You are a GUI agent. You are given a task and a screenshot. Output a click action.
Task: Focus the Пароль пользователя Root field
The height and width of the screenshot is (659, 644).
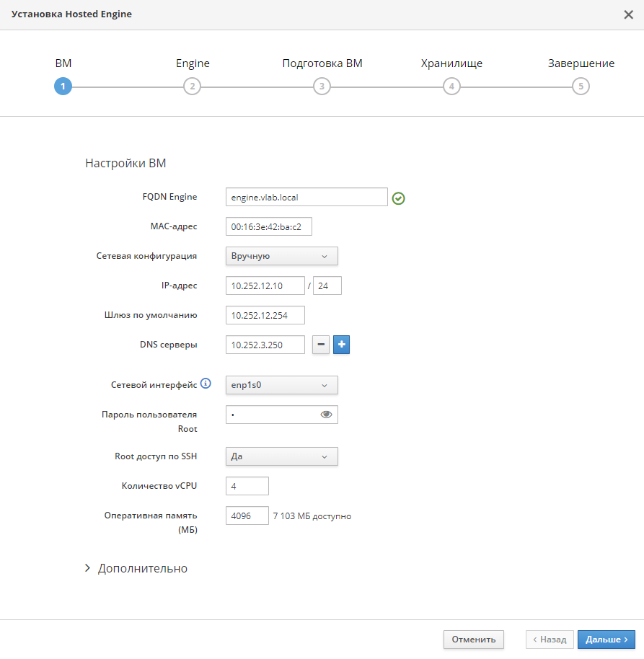click(282, 415)
